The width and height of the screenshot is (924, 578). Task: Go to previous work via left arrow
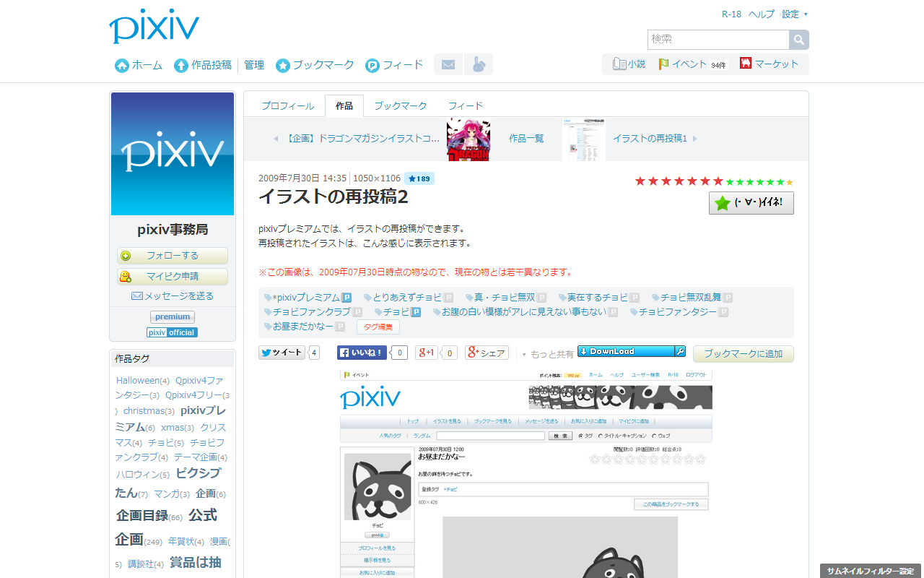click(x=276, y=139)
